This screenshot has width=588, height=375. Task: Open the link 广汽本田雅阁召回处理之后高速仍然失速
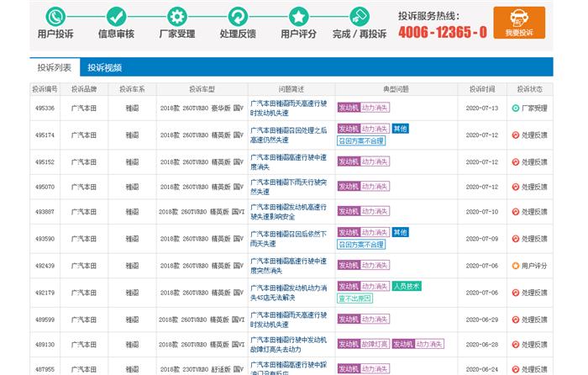288,135
